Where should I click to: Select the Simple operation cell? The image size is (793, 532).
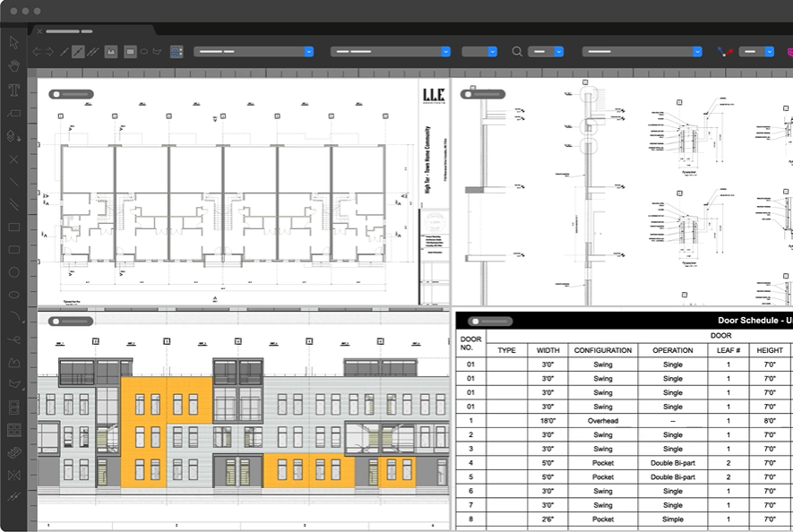[x=673, y=519]
